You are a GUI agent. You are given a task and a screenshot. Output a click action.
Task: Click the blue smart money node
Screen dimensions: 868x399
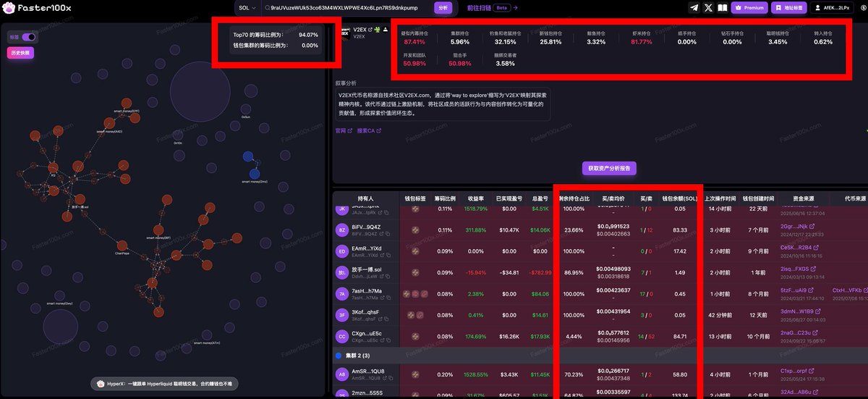(x=254, y=173)
